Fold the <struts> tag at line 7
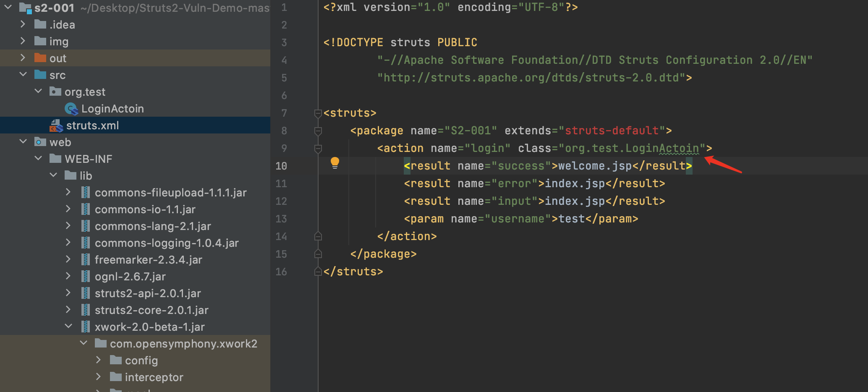Image resolution: width=868 pixels, height=392 pixels. coord(318,113)
